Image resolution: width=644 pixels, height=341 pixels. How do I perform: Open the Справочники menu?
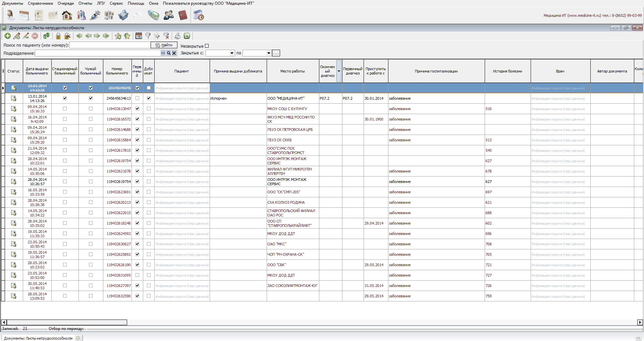pyautogui.click(x=40, y=3)
